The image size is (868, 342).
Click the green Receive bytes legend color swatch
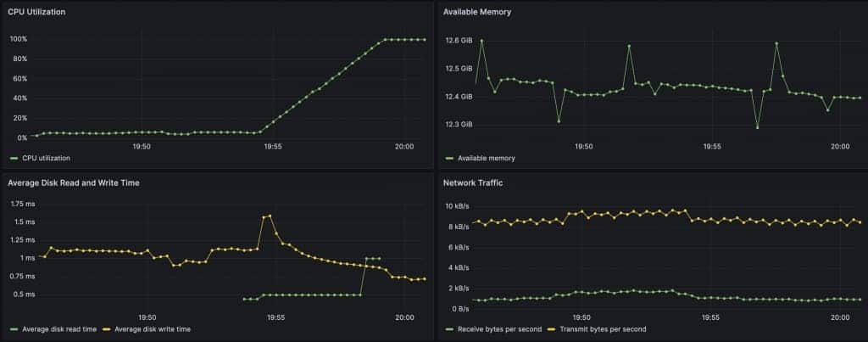click(450, 329)
